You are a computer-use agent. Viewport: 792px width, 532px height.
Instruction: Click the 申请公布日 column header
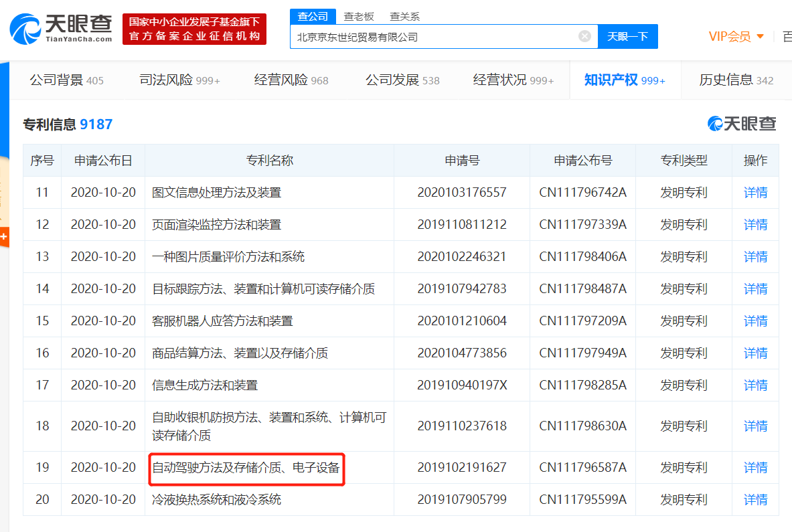click(x=103, y=161)
